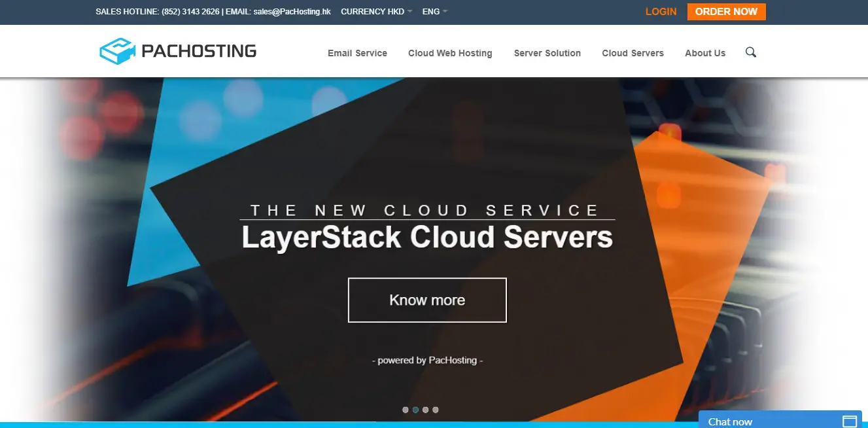Viewport: 868px width, 428px height.
Task: Click THE NEW CLOUD SERVICE text
Action: 426,210
